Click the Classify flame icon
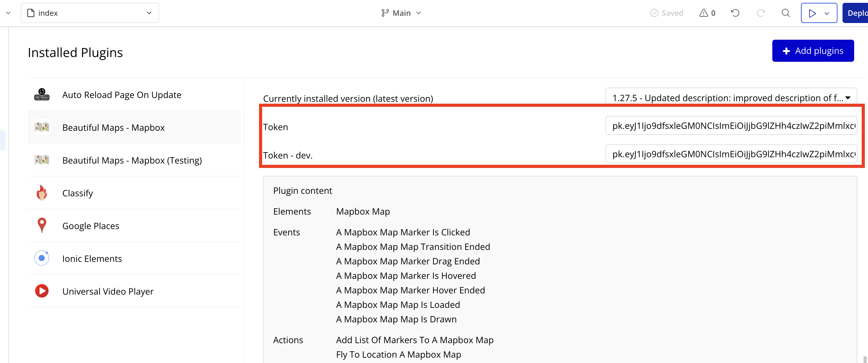Viewport: 868px width, 363px height. coord(42,193)
